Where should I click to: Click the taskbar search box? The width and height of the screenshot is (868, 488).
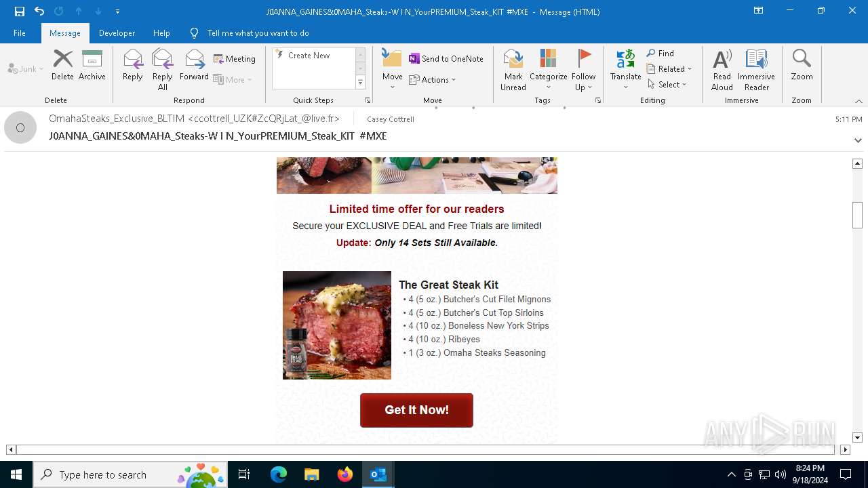pos(130,474)
